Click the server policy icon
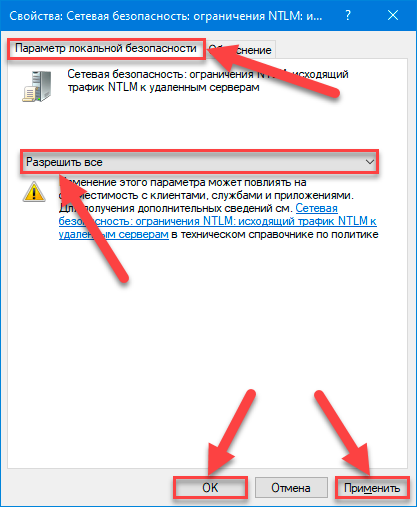The height and width of the screenshot is (507, 417). pyautogui.click(x=37, y=87)
